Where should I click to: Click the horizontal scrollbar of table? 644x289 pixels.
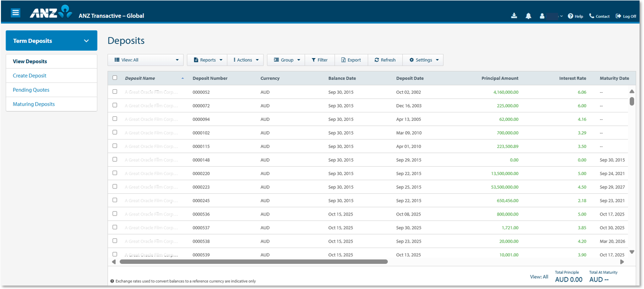254,262
